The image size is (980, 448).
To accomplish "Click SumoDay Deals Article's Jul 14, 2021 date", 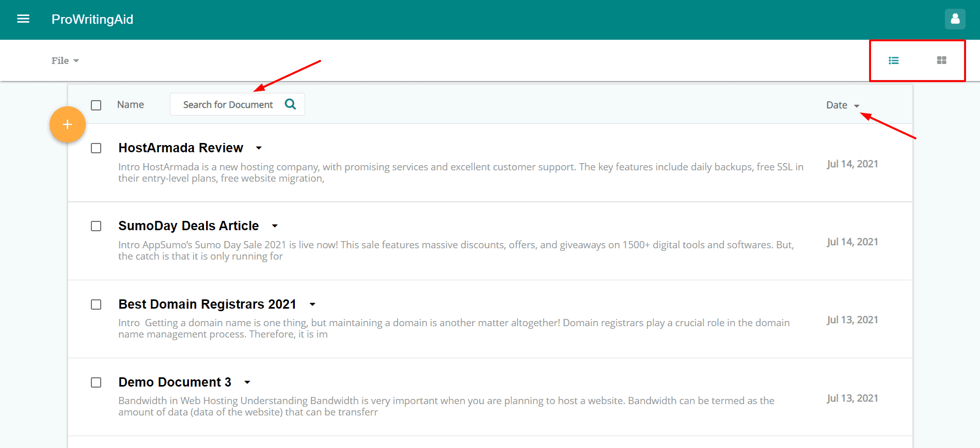I will [852, 242].
